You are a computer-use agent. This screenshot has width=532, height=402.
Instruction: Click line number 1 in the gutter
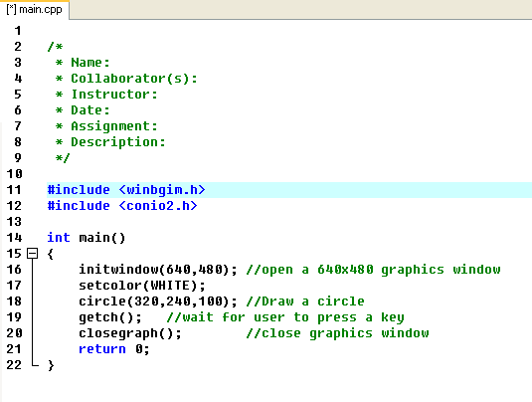[18, 31]
